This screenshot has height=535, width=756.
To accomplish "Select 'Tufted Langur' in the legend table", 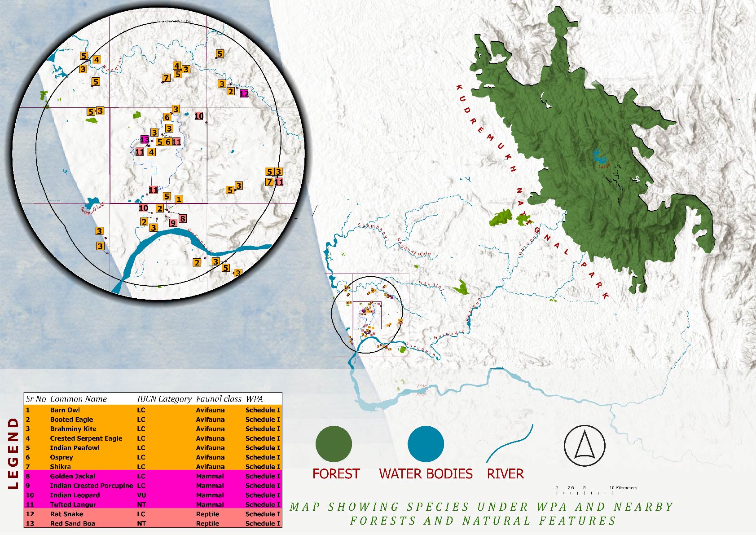I will 73,504.
